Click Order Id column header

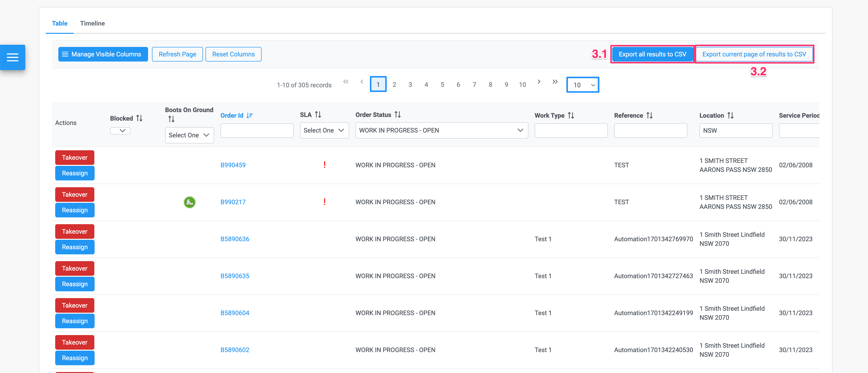[x=232, y=115]
